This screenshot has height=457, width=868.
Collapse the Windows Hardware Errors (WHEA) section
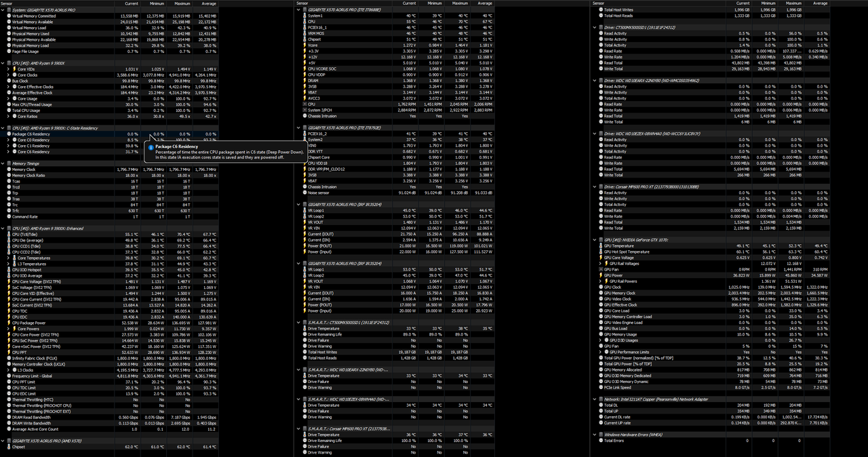595,435
